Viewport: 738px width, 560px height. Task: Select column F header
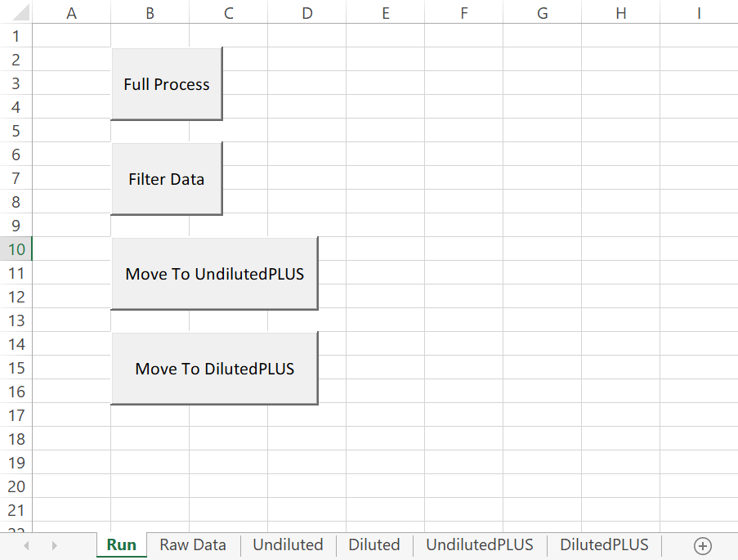(x=464, y=13)
